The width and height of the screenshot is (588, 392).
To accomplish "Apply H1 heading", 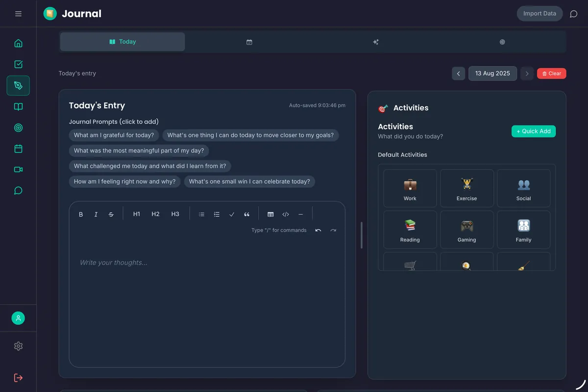I will click(137, 214).
